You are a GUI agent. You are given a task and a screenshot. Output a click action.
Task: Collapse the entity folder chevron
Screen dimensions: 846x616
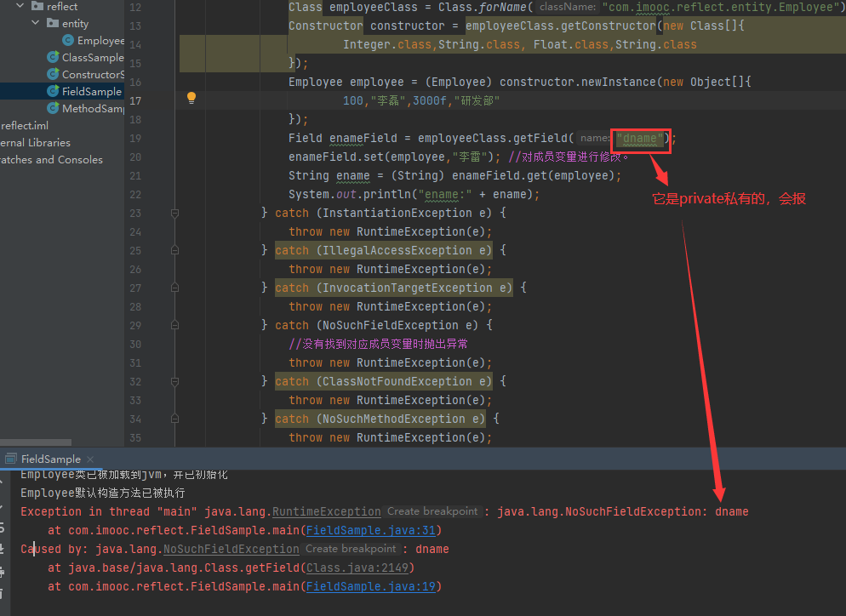[37, 24]
